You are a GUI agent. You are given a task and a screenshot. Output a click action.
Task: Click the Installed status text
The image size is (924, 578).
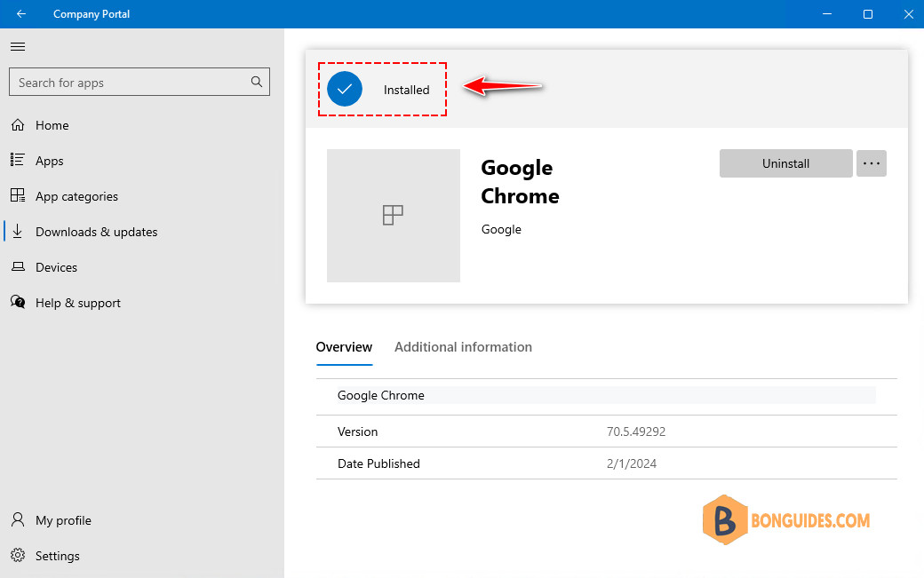click(407, 90)
